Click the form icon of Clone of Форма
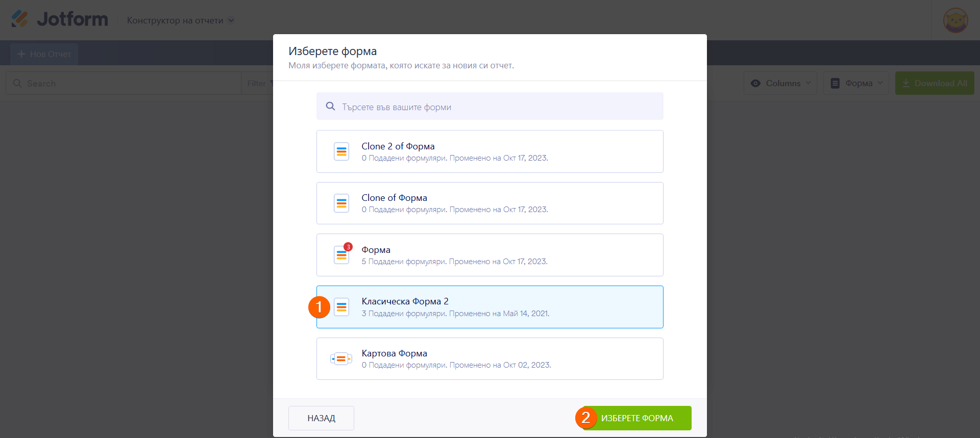Viewport: 980px width, 438px height. pyautogui.click(x=341, y=203)
